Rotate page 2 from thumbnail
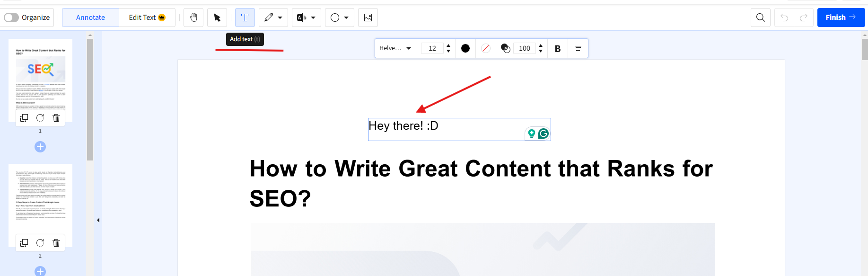868x276 pixels. 40,243
